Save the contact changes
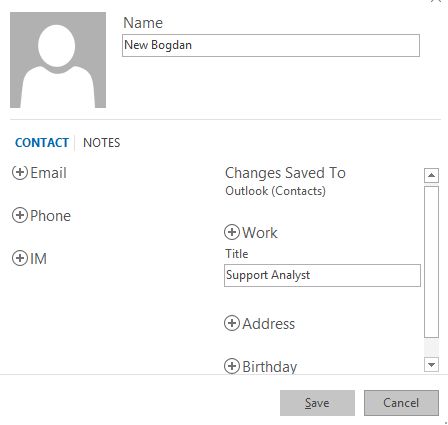 tap(317, 403)
